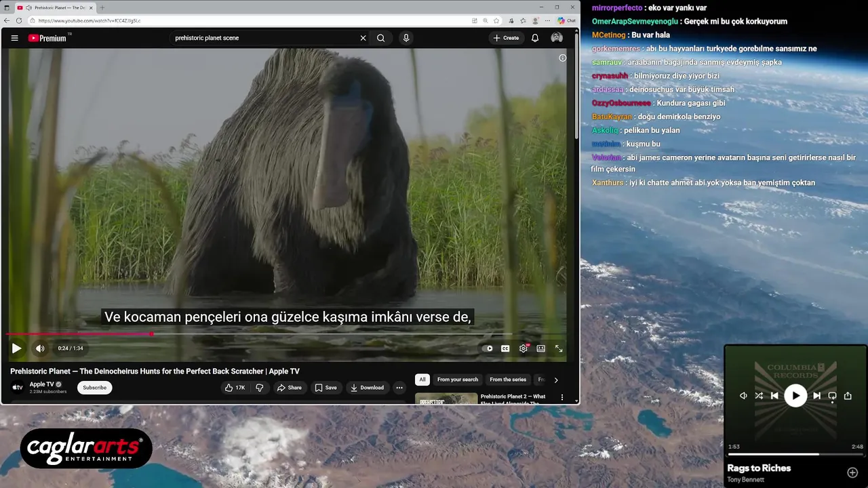Skip to the previous track in the widget
Viewport: 868px width, 488px height.
click(x=774, y=396)
